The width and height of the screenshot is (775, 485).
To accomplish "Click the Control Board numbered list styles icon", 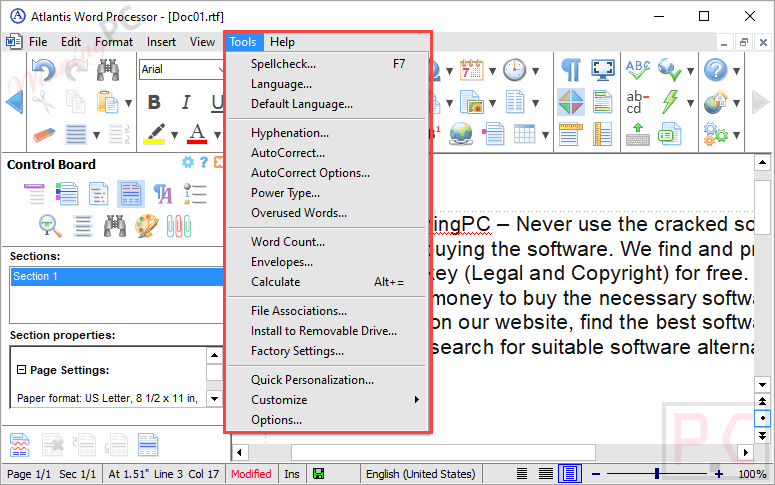I will tap(195, 194).
